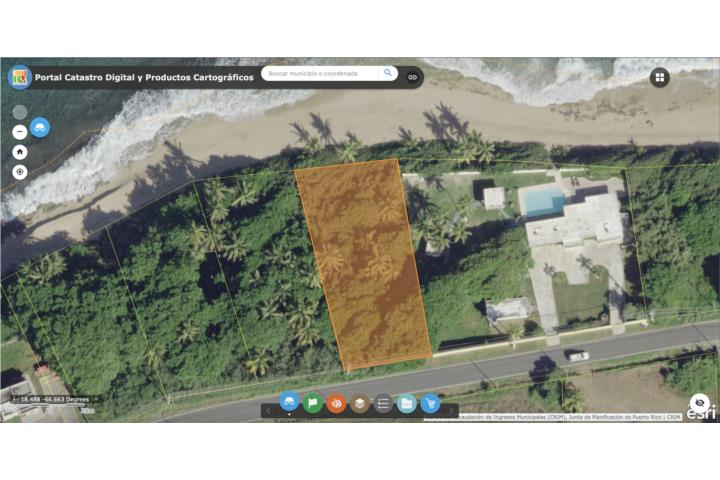Select the orange highlighted parcel on map
The width and height of the screenshot is (720, 480).
click(x=365, y=260)
